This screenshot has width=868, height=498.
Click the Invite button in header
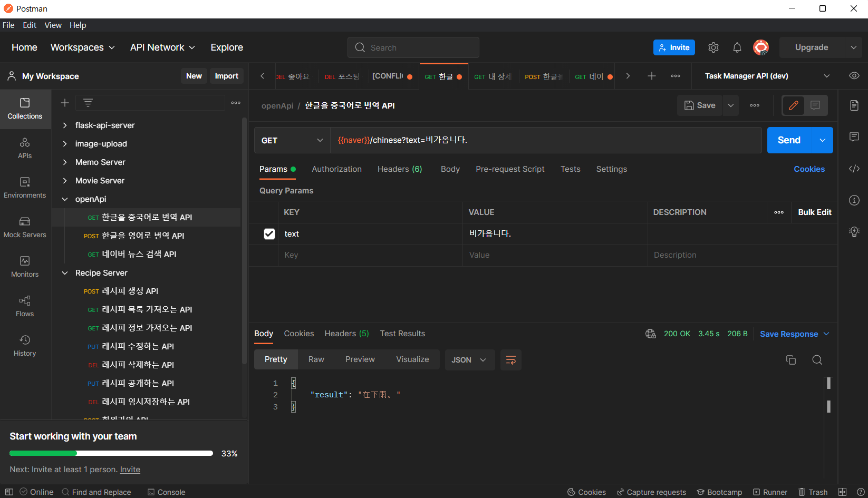674,47
